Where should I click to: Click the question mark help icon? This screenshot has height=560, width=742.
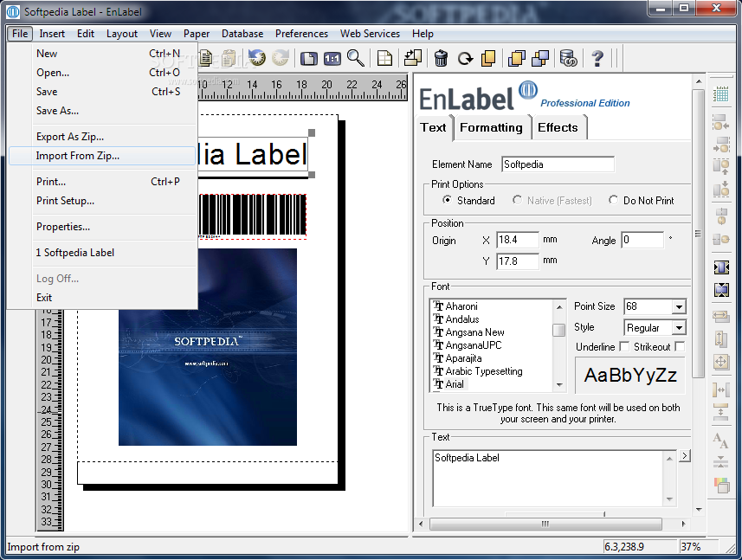click(597, 59)
